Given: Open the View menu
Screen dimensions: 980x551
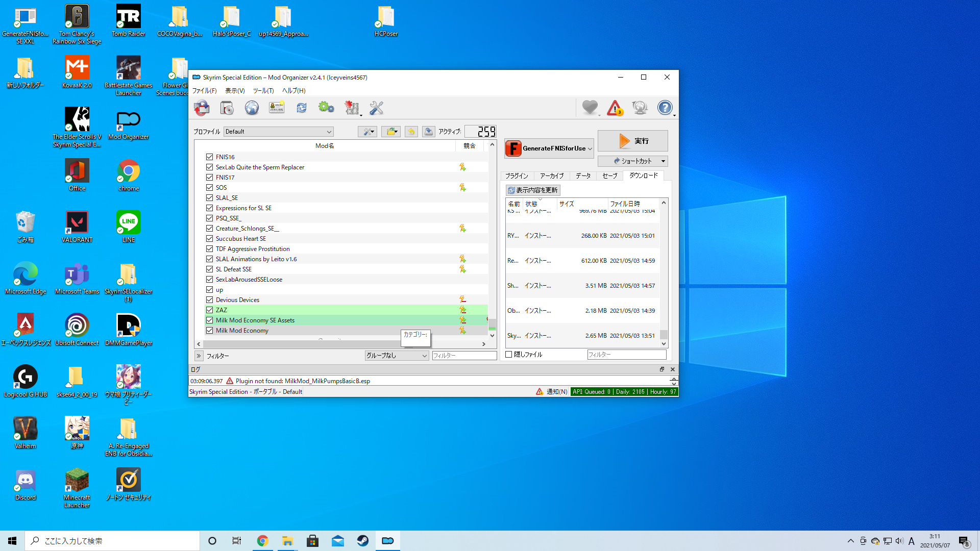Looking at the screenshot, I should click(235, 91).
